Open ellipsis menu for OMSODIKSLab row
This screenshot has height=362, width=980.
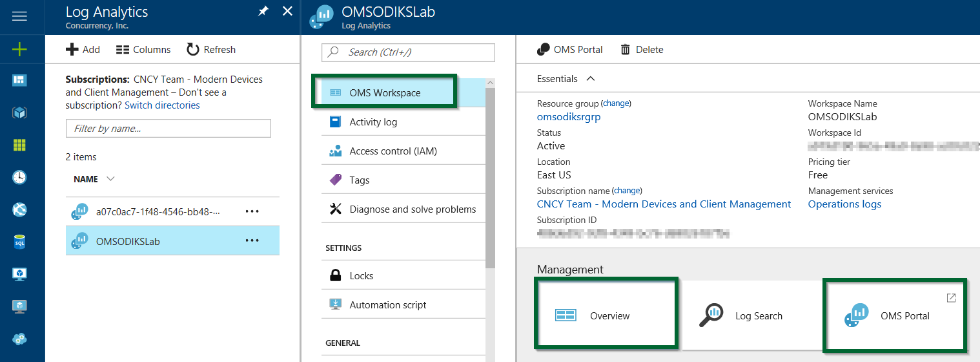click(252, 241)
